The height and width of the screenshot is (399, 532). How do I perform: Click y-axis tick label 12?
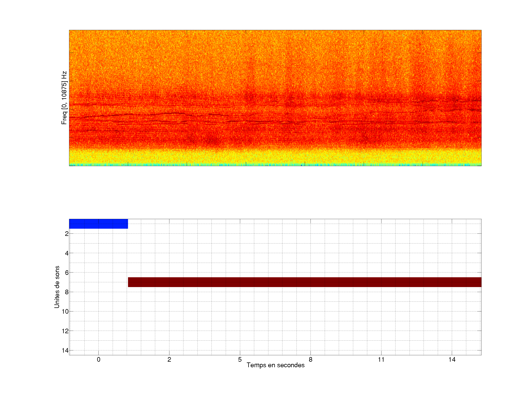(x=65, y=331)
